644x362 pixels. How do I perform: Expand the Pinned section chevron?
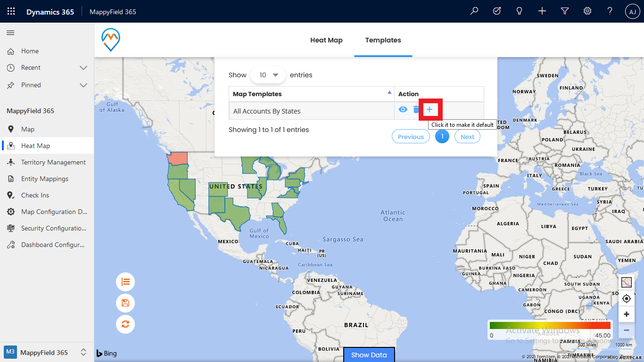(x=83, y=85)
